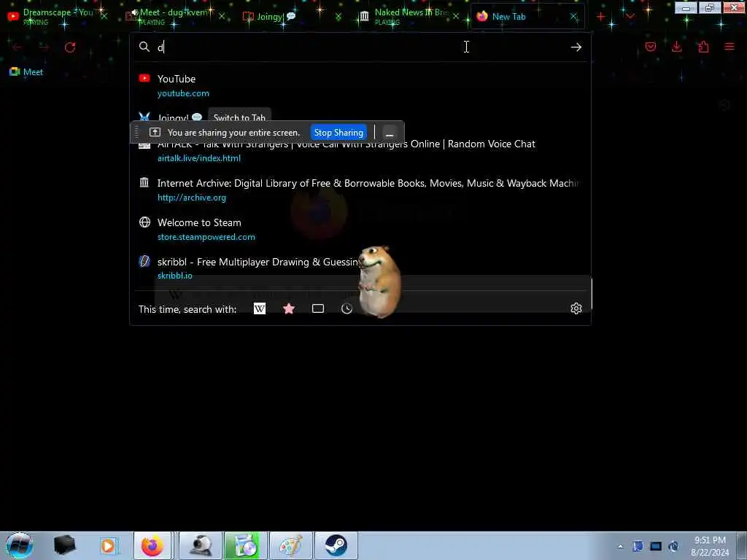Close the Meet dug-kvem tab
Viewport: 747px width, 560px height.
click(x=222, y=16)
